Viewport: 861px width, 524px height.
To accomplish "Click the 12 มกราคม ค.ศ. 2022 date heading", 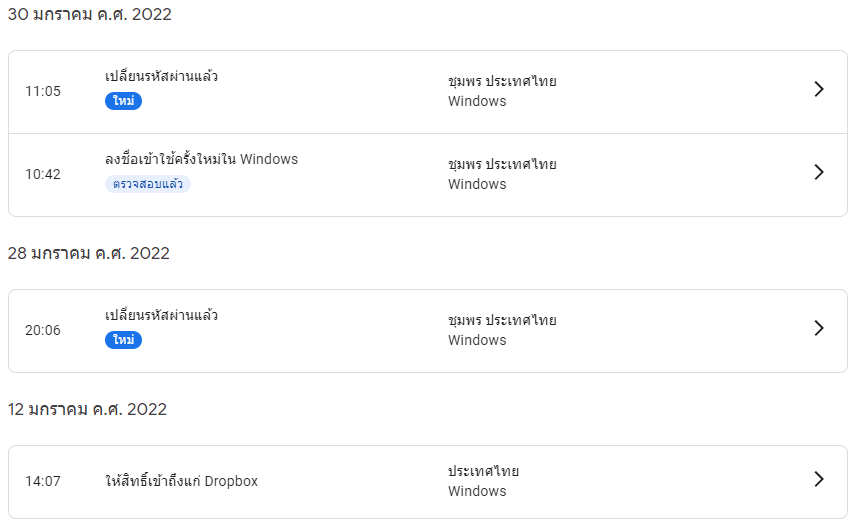I will click(87, 409).
